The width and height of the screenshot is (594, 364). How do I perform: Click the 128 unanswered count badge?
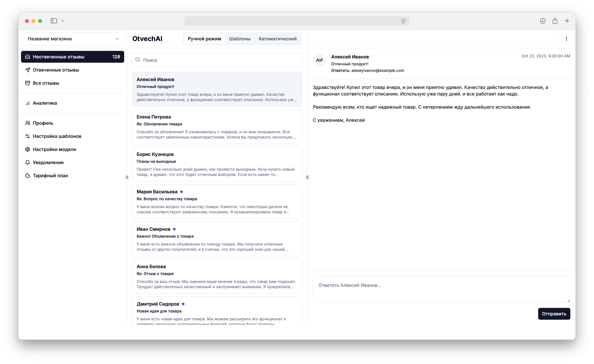click(116, 57)
